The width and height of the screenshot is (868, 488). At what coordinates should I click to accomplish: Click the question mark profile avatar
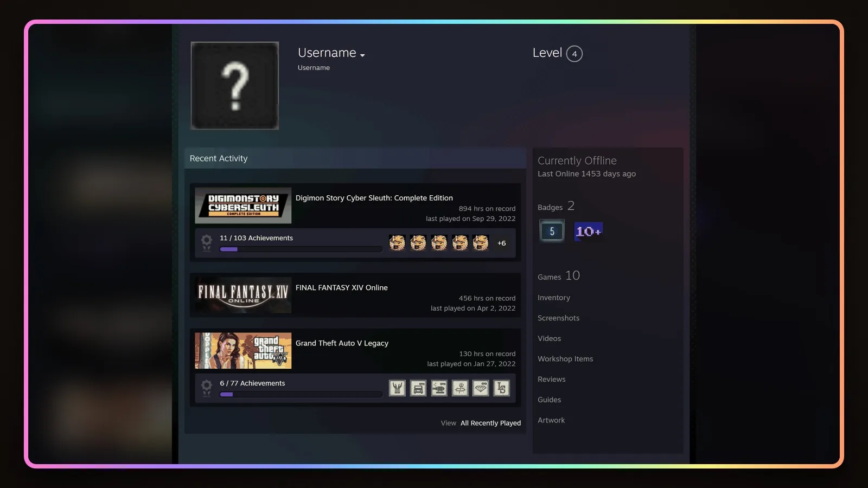pyautogui.click(x=235, y=86)
